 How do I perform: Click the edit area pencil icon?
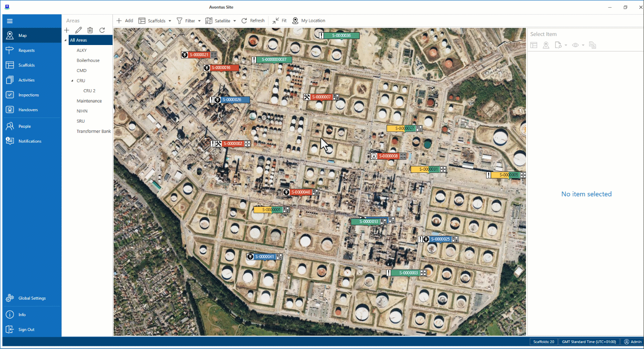pyautogui.click(x=78, y=30)
